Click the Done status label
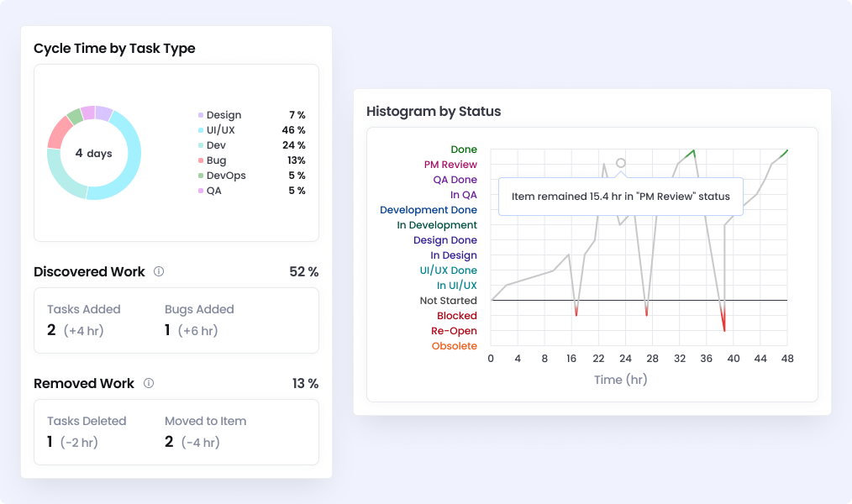The image size is (852, 504). [464, 150]
